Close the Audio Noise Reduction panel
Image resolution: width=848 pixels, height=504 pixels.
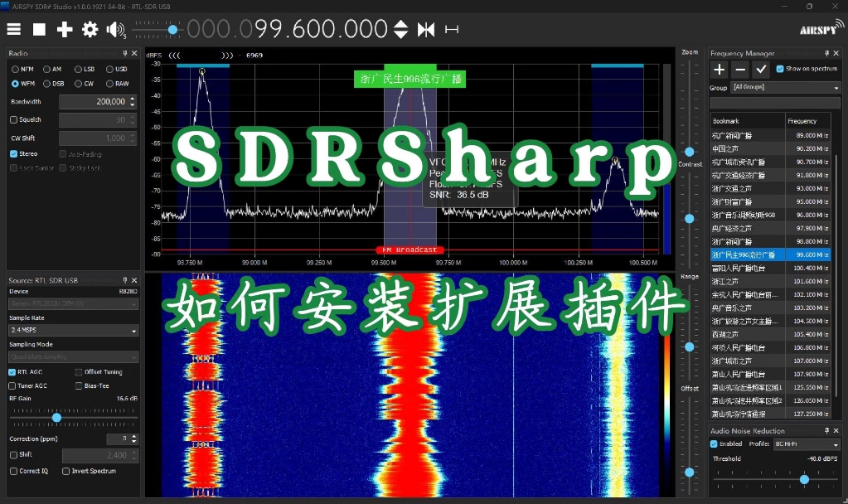pos(836,430)
